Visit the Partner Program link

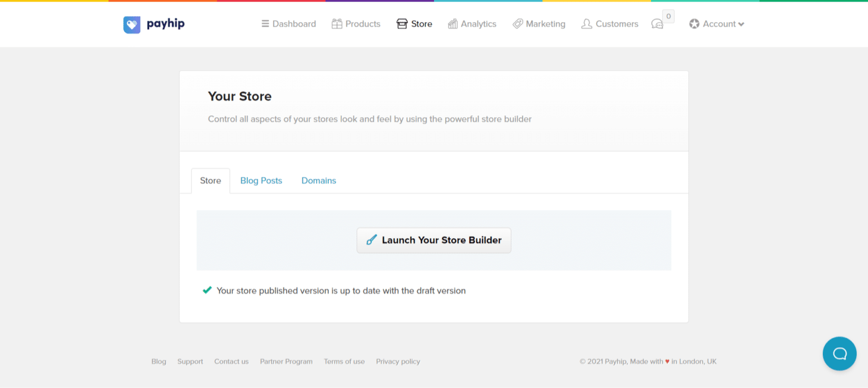[x=286, y=361]
